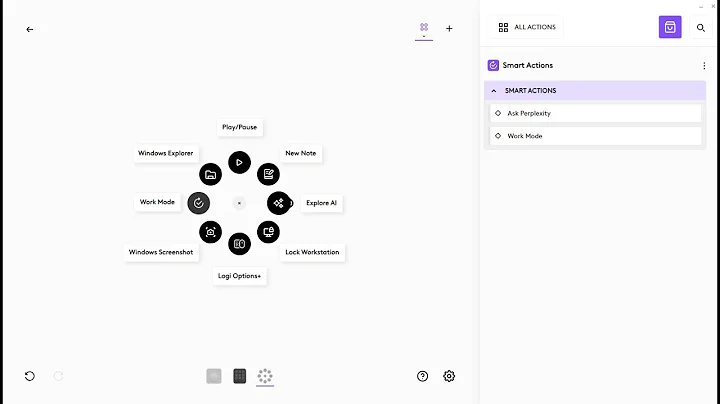Select the Ask Perplexity action
The image size is (720, 404).
click(596, 113)
